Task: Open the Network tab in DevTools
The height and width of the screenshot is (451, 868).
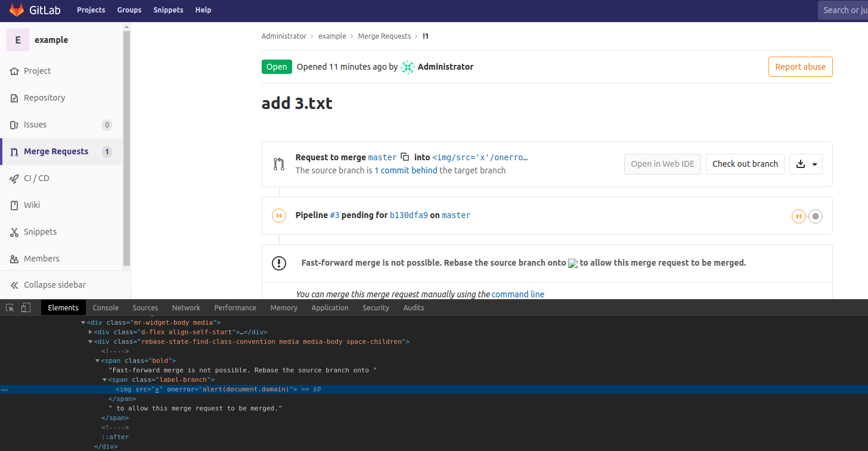Action: pyautogui.click(x=186, y=308)
